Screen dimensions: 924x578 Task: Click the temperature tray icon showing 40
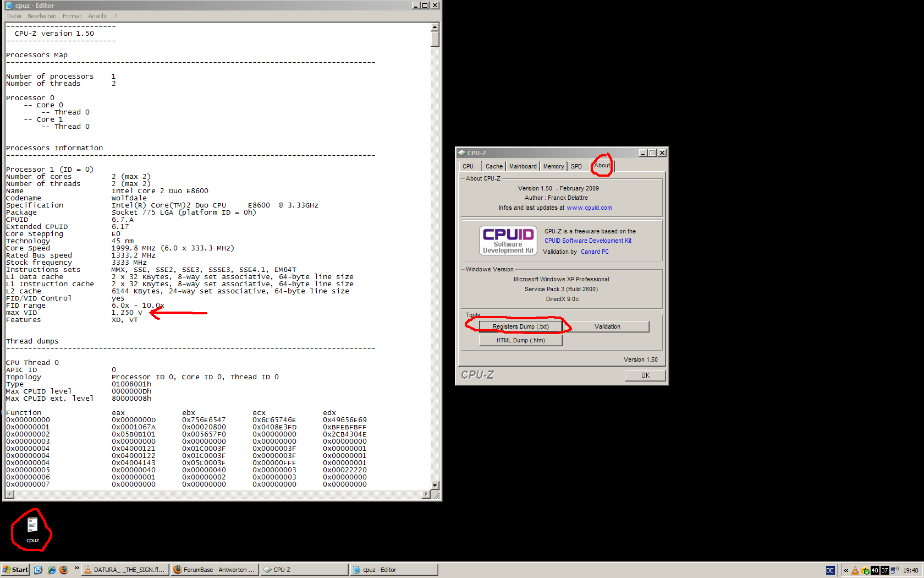pos(875,570)
